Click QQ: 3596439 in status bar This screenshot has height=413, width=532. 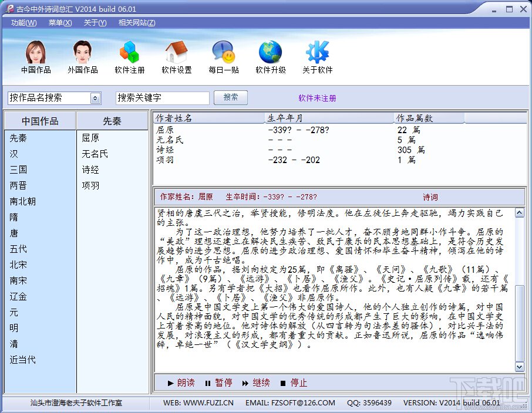[369, 403]
